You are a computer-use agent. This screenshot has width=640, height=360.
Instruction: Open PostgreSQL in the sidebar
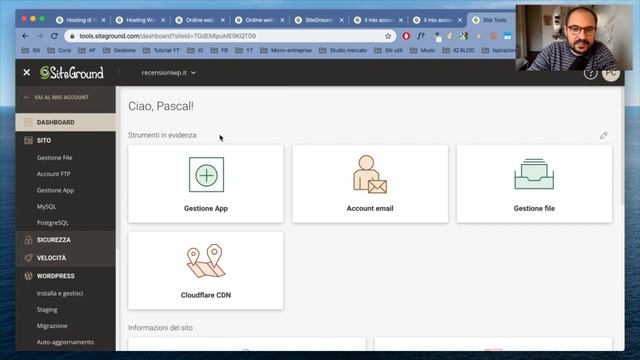53,223
